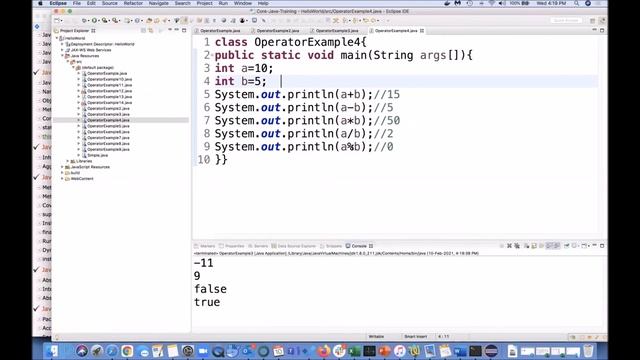
Task: Open the Source menu
Action: coord(109,3)
